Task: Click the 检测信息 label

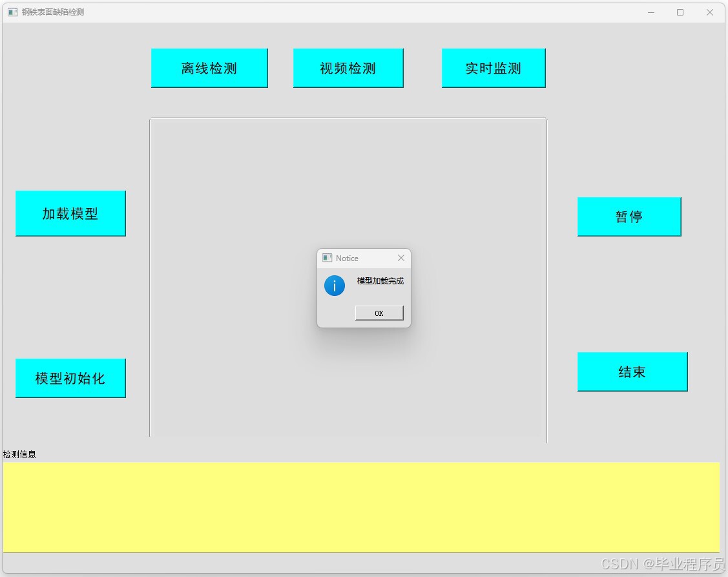Action: (x=19, y=454)
